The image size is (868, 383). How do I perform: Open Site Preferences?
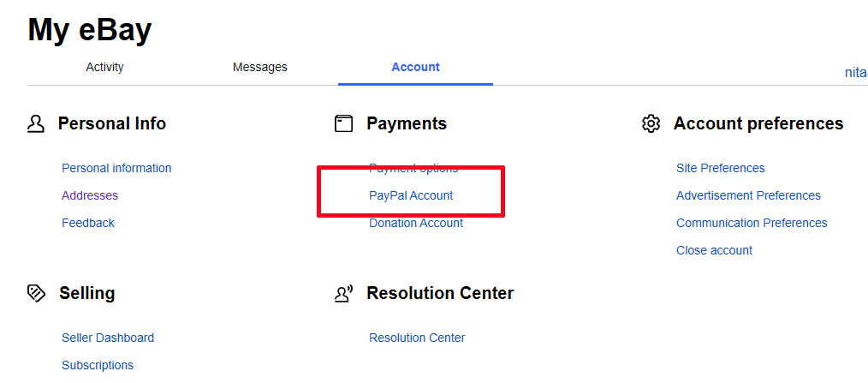[x=721, y=168]
